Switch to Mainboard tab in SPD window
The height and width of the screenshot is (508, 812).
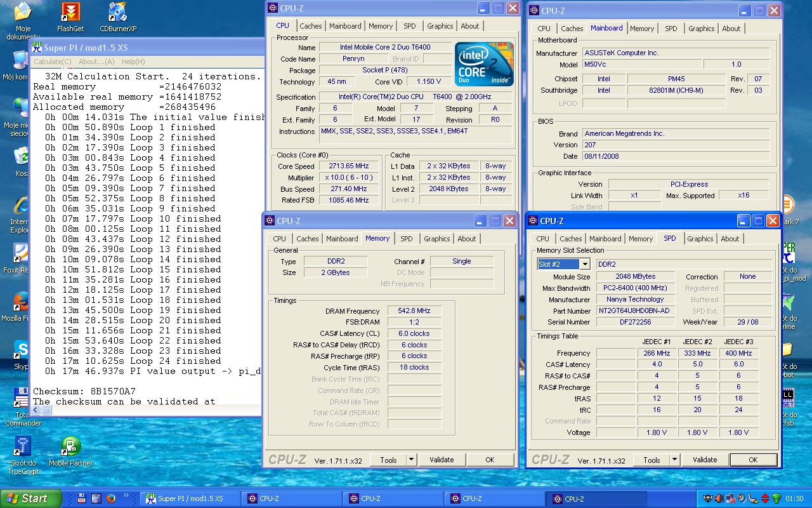(x=605, y=239)
